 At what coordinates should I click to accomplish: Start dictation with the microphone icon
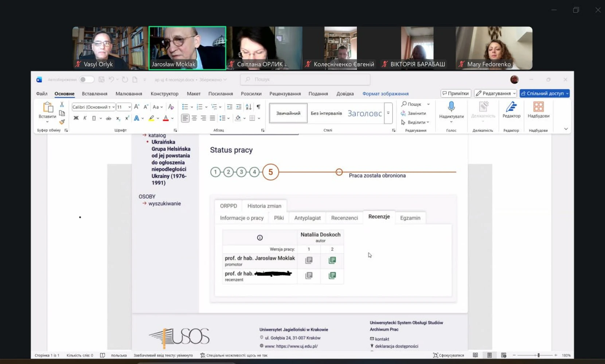pos(451,107)
